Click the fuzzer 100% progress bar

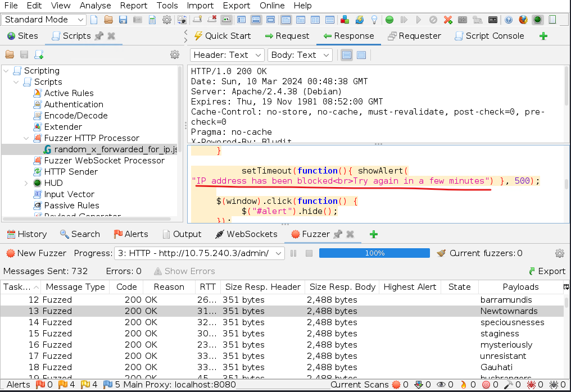374,253
